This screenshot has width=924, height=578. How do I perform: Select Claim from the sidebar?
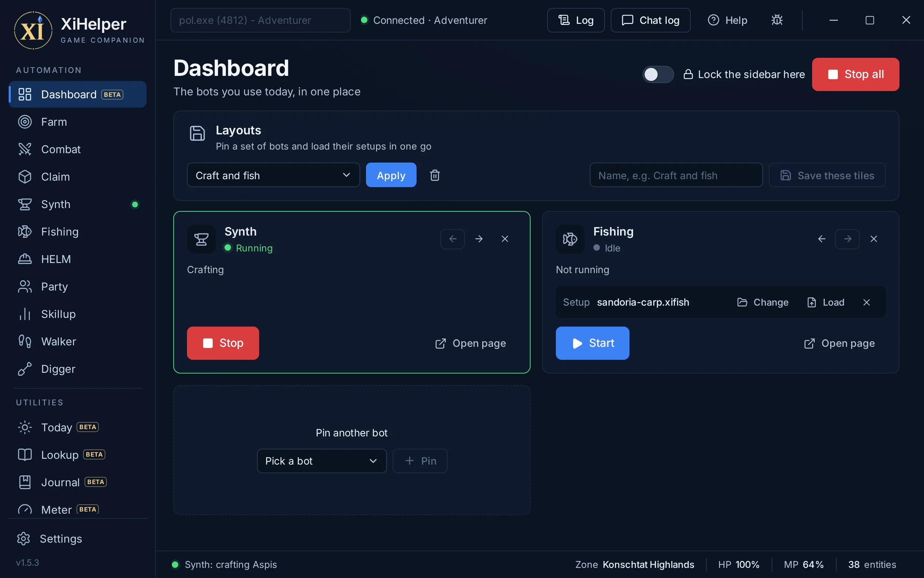[78, 177]
